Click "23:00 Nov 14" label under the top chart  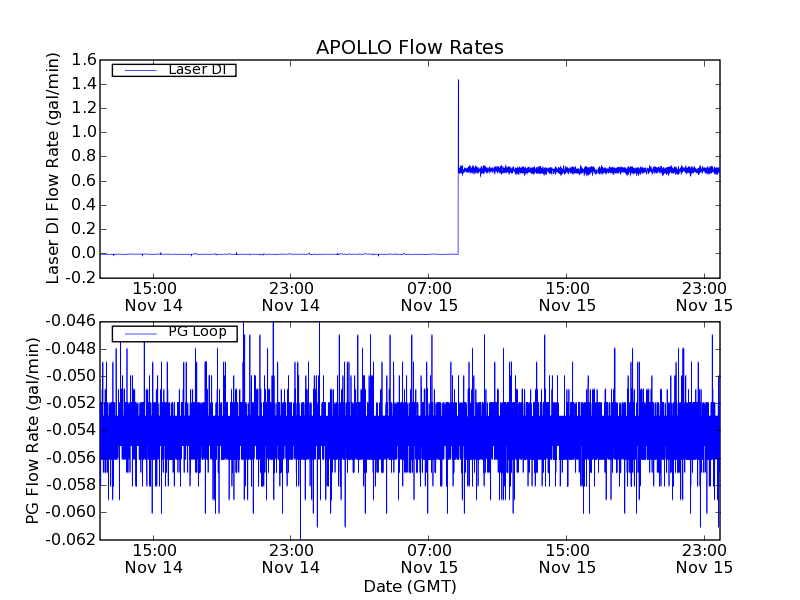click(x=291, y=296)
